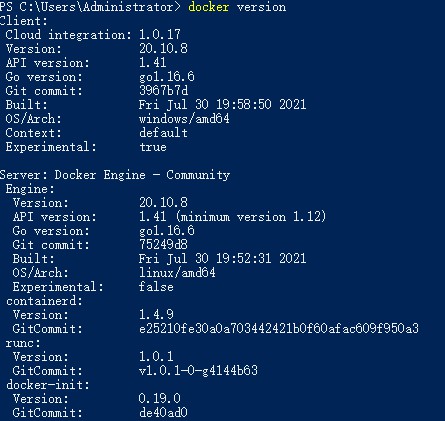Click the client Experimental value 'true'
This screenshot has height=421, width=445.
pyautogui.click(x=153, y=147)
